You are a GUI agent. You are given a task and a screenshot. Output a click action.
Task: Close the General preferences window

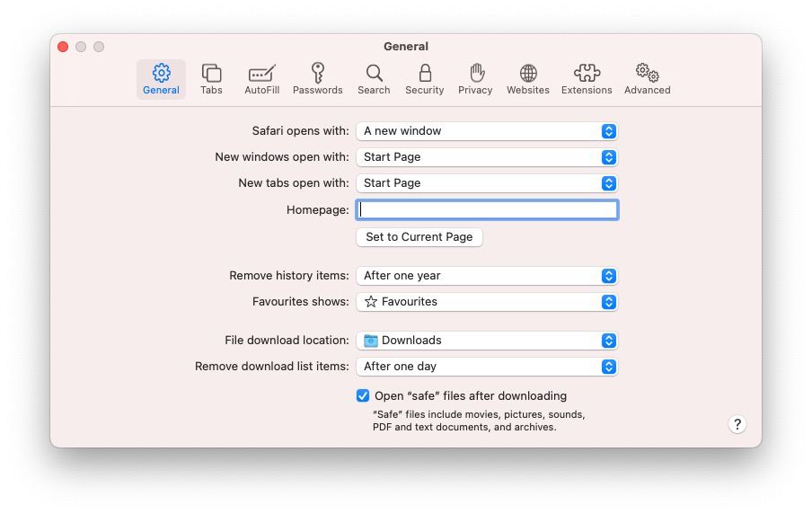click(63, 47)
